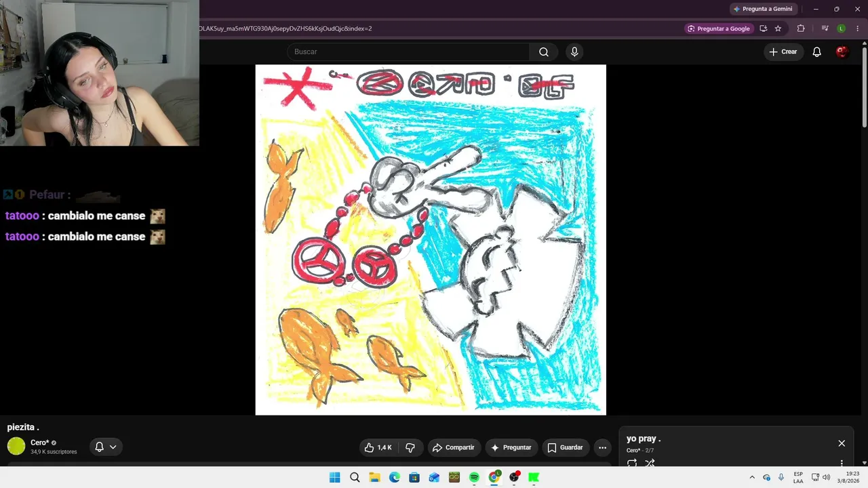Open Chrome profile L avatar
The height and width of the screenshot is (488, 868).
pyautogui.click(x=842, y=28)
